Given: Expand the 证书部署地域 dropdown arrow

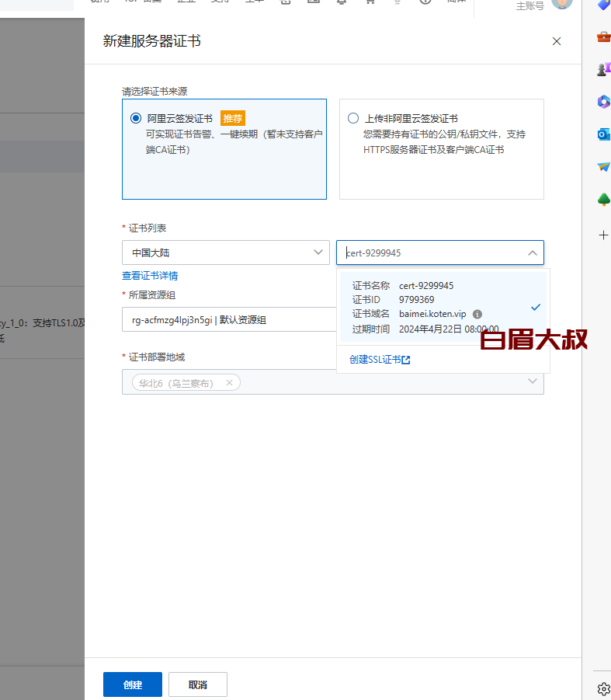Looking at the screenshot, I should coord(532,381).
